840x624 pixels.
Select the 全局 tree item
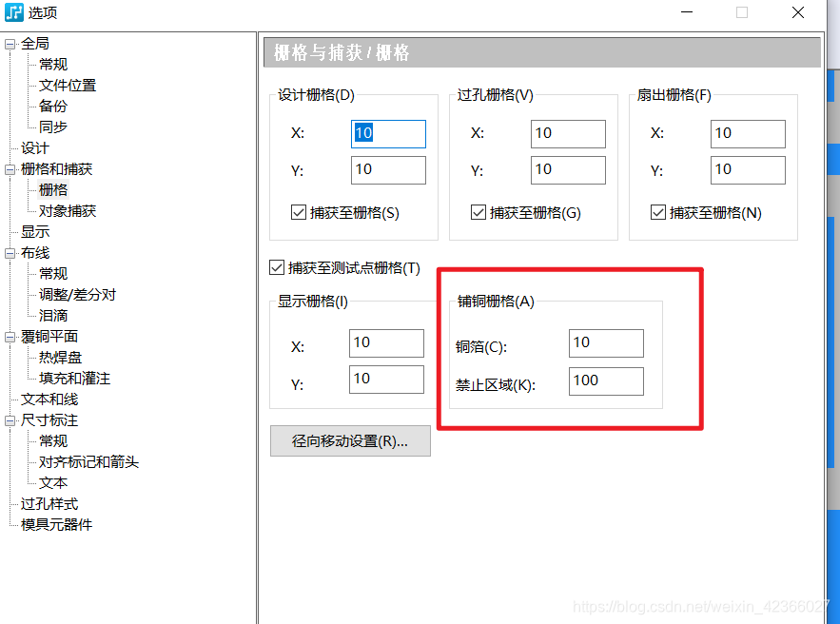point(35,44)
